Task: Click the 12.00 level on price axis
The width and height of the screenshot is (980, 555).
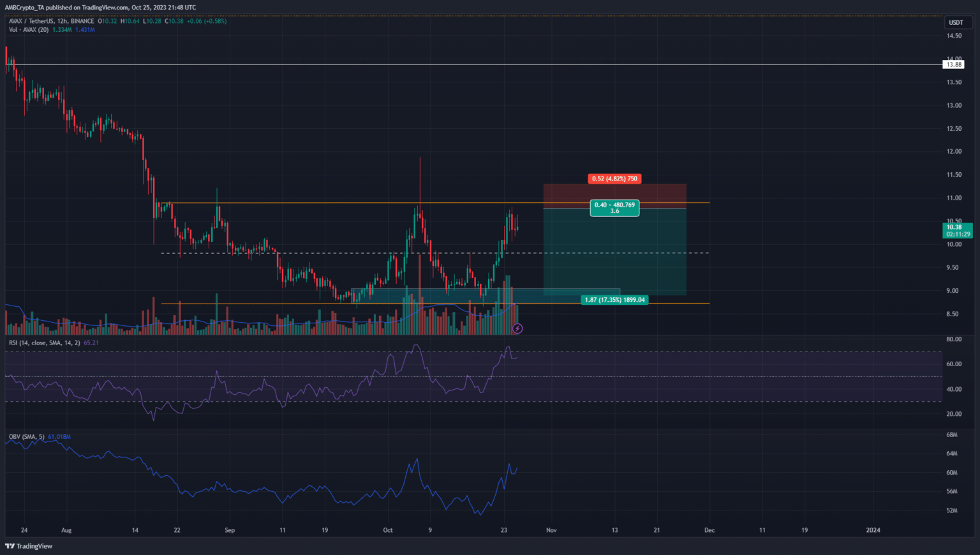Action: [954, 152]
